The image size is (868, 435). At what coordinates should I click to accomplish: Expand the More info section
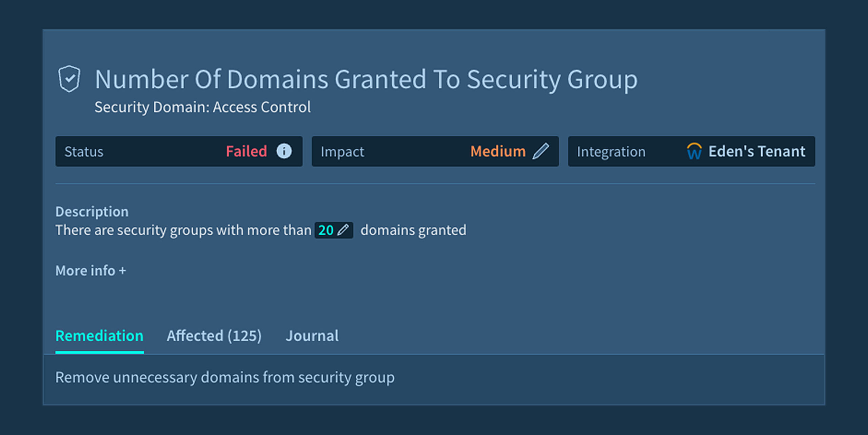[91, 271]
